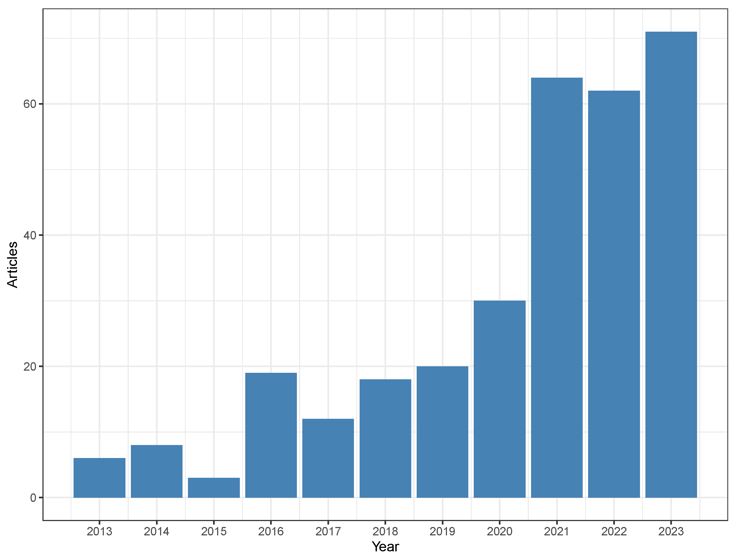
Task: Click the 60 y-axis label
Action: pyautogui.click(x=29, y=104)
